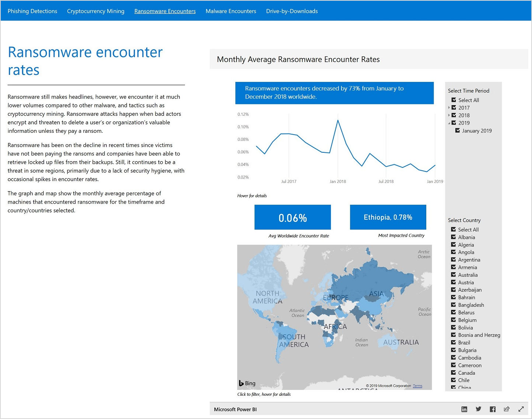Open the share options icon
532x419 pixels.
(x=507, y=409)
